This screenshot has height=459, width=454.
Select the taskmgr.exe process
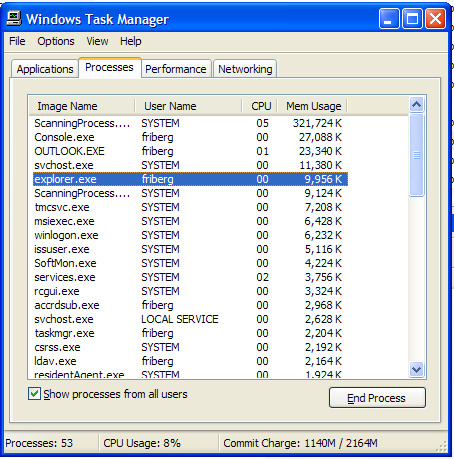[190, 333]
